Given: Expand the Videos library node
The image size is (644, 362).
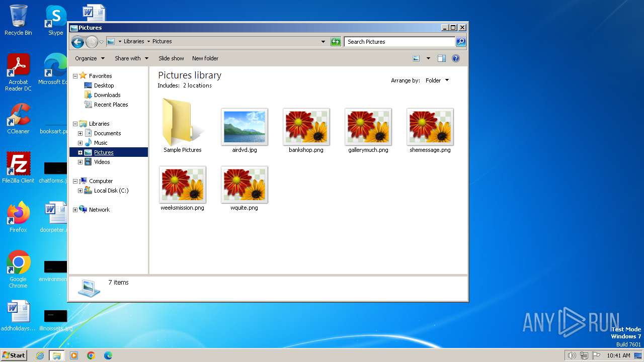Looking at the screenshot, I should (80, 162).
